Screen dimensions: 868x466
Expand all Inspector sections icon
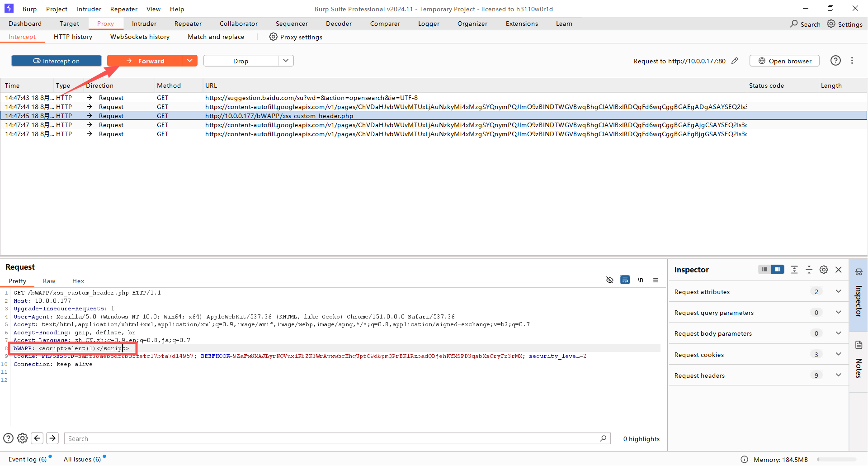point(794,270)
